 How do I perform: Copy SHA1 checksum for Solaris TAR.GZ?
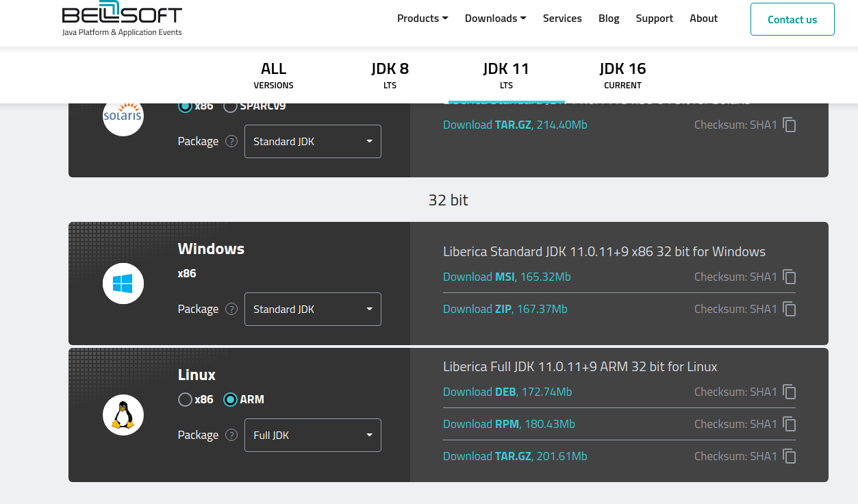click(790, 125)
